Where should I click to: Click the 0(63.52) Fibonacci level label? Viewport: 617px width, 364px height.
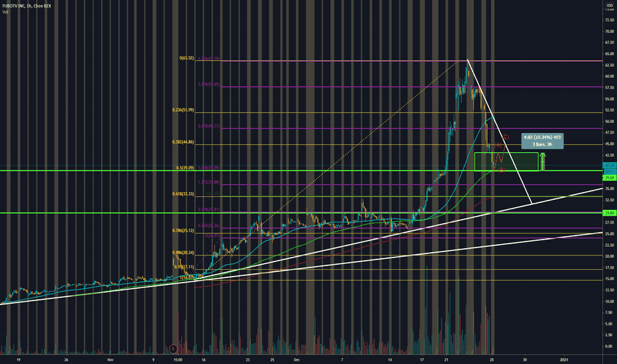pos(187,58)
